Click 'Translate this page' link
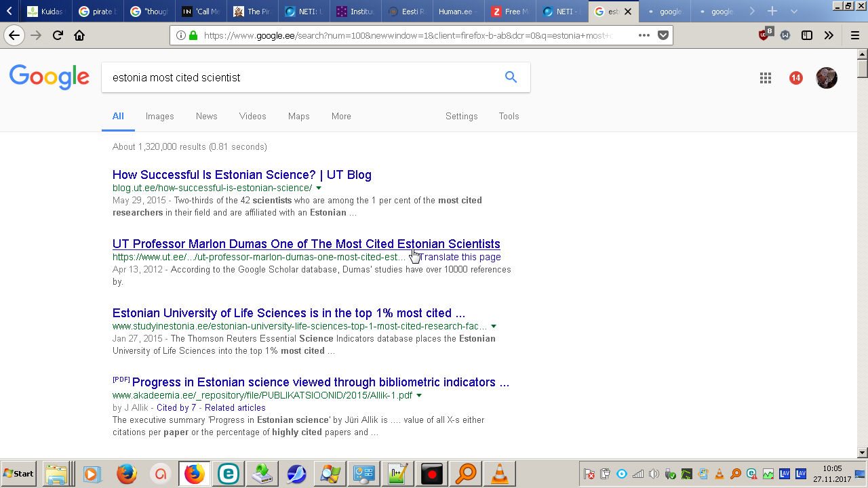The image size is (868, 488). click(x=460, y=258)
